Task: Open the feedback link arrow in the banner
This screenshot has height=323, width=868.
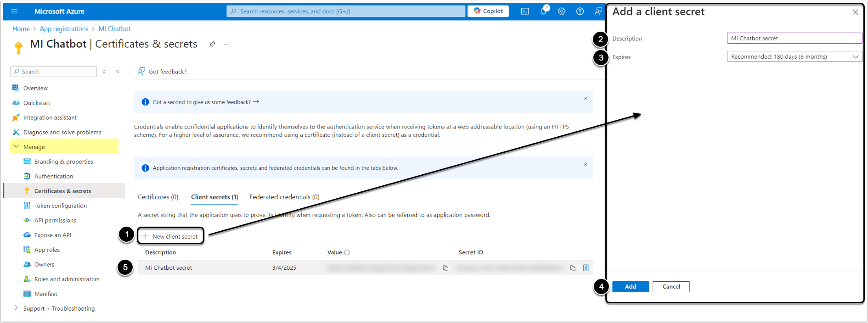Action: click(x=256, y=102)
